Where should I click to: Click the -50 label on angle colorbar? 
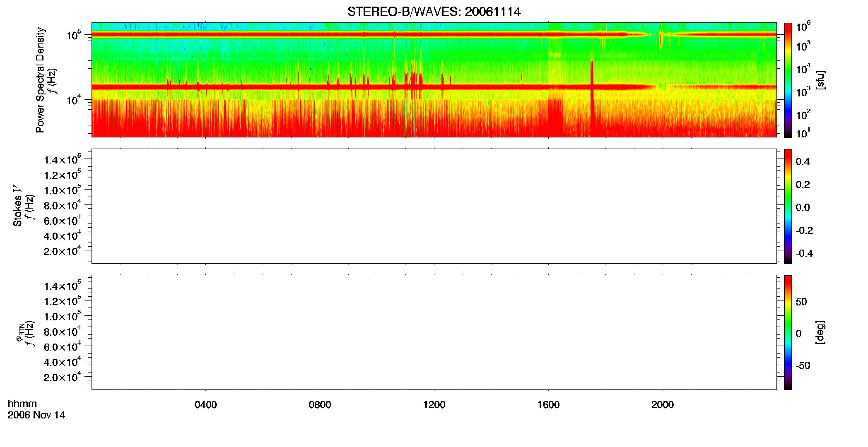pyautogui.click(x=803, y=365)
